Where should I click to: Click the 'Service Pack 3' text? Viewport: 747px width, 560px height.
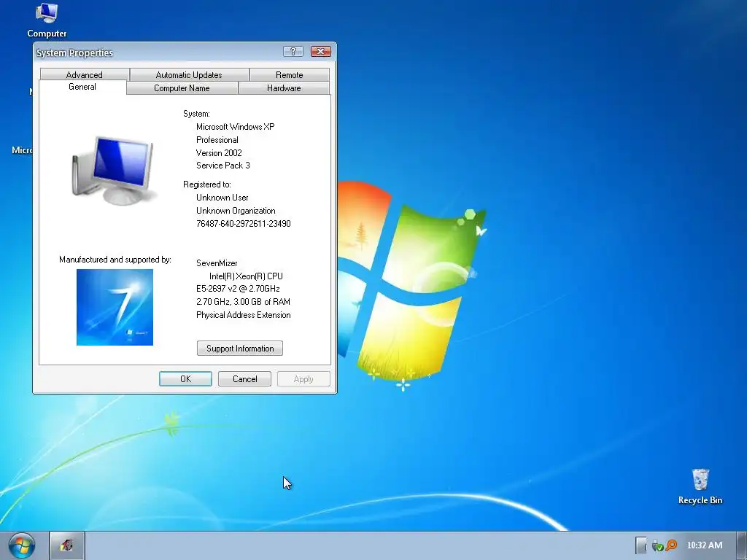(x=223, y=166)
